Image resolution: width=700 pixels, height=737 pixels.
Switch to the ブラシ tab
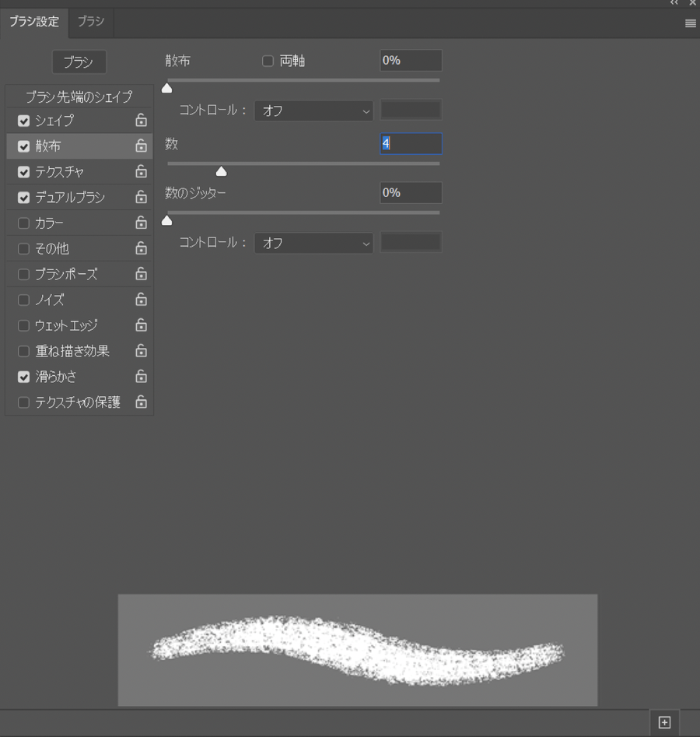[x=91, y=22]
